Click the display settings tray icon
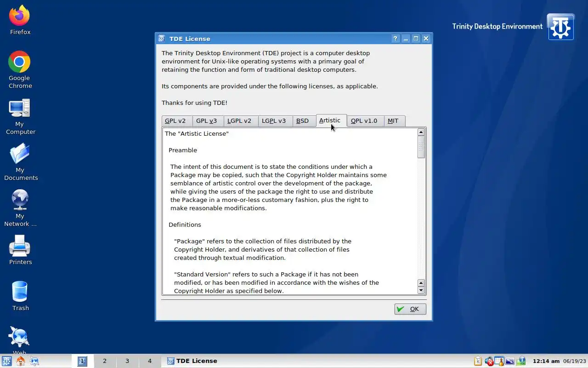The height and width of the screenshot is (368, 588). coord(510,361)
